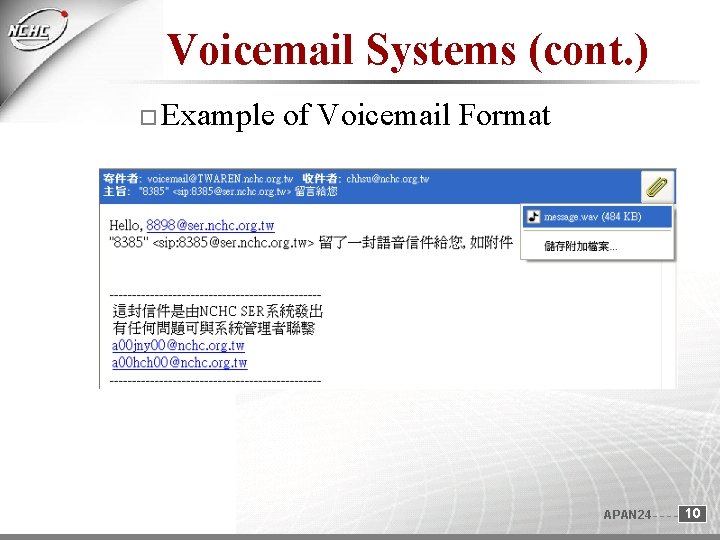Viewport: 720px width, 540px height.
Task: Click the recipient chhsu@nchc.org.tw address
Action: pyautogui.click(x=388, y=179)
